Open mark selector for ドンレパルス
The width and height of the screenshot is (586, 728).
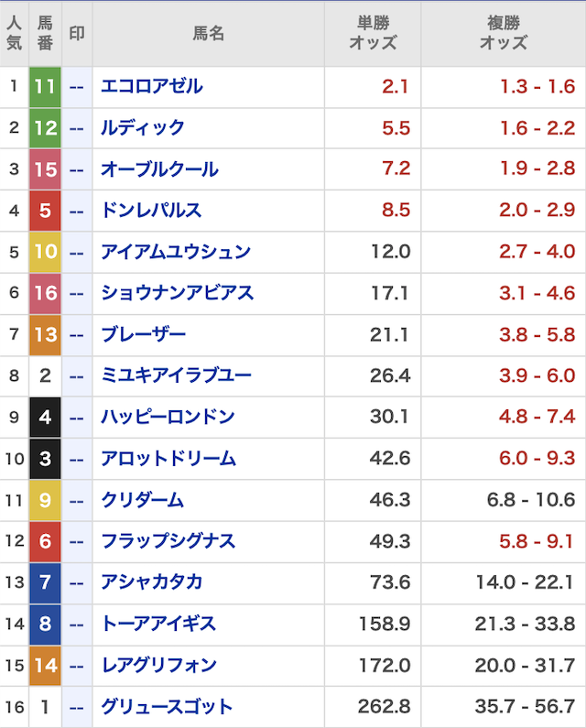[77, 211]
